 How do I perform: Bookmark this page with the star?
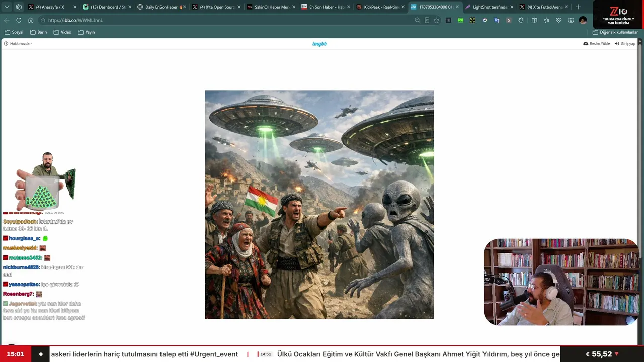click(x=436, y=20)
